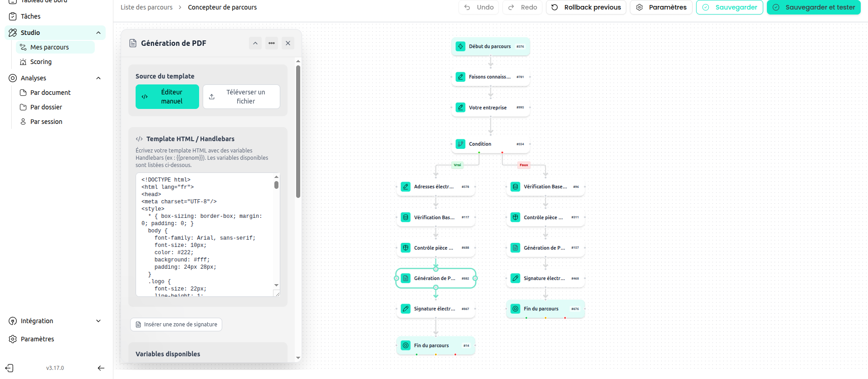
Task: Collapse the Studio sidebar section
Action: [x=98, y=33]
